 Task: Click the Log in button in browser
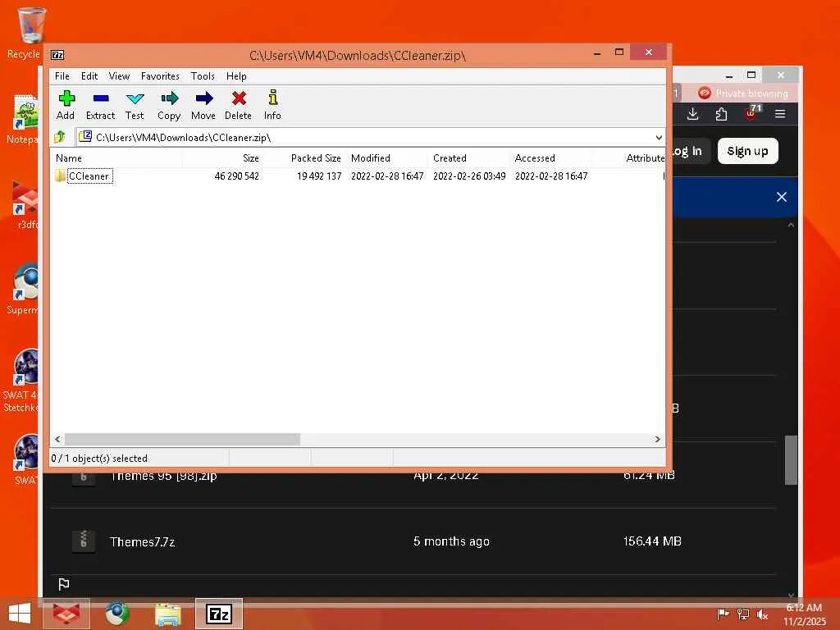coord(689,151)
